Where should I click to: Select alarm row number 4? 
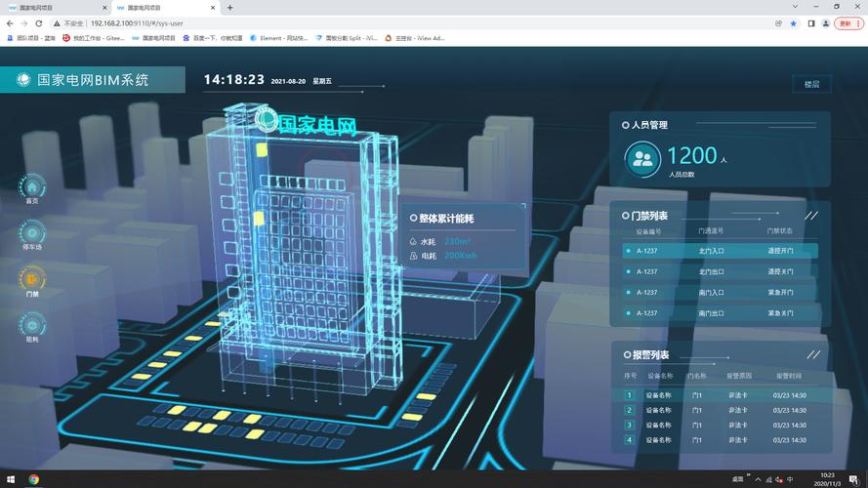(722, 440)
